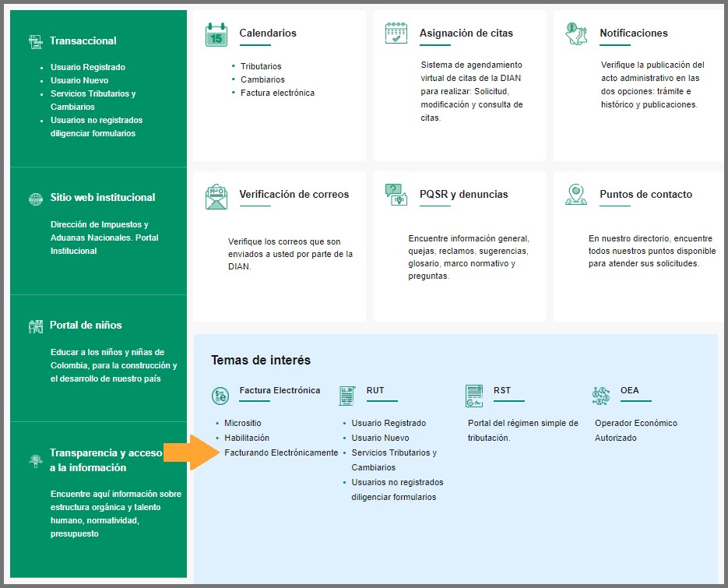Open Facturando Electrónicamente link
Image resolution: width=728 pixels, height=588 pixels.
pyautogui.click(x=281, y=452)
